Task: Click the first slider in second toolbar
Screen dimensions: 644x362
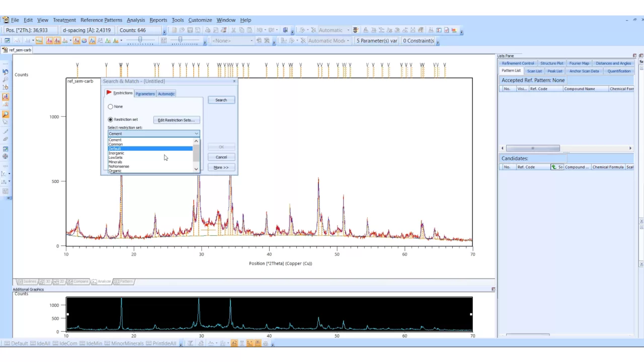Action: click(x=140, y=41)
